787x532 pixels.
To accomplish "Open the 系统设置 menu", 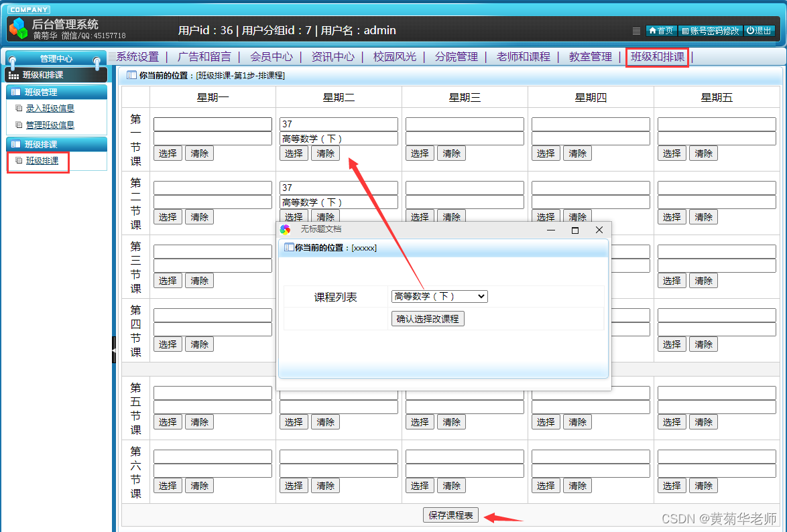I will pyautogui.click(x=137, y=57).
